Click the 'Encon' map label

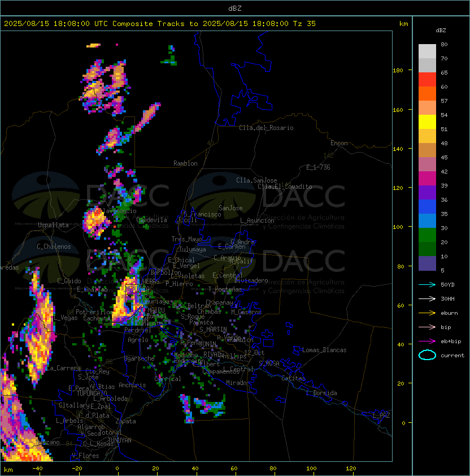click(x=339, y=143)
